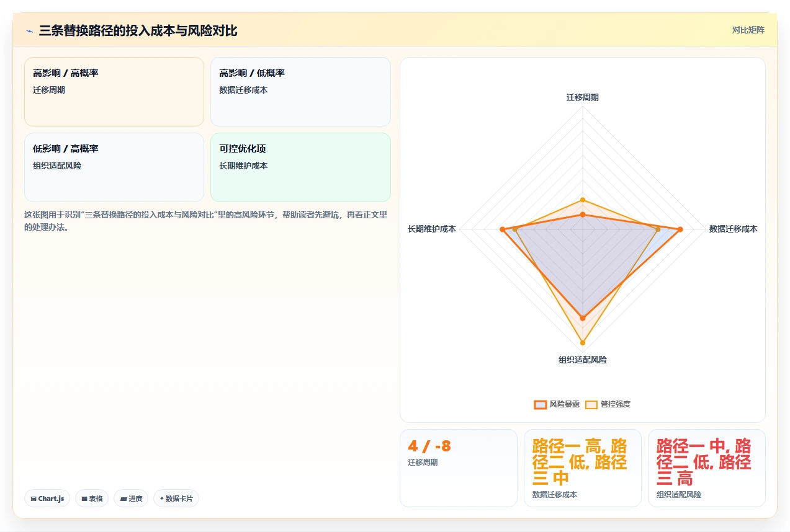
Task: Open the 高影响 / 低概率 card
Action: click(300, 92)
